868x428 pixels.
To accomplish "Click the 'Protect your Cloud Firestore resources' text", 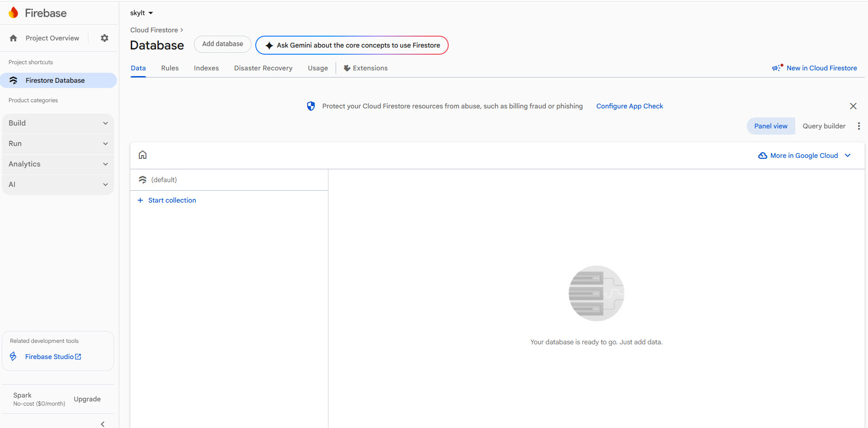I will click(x=453, y=106).
